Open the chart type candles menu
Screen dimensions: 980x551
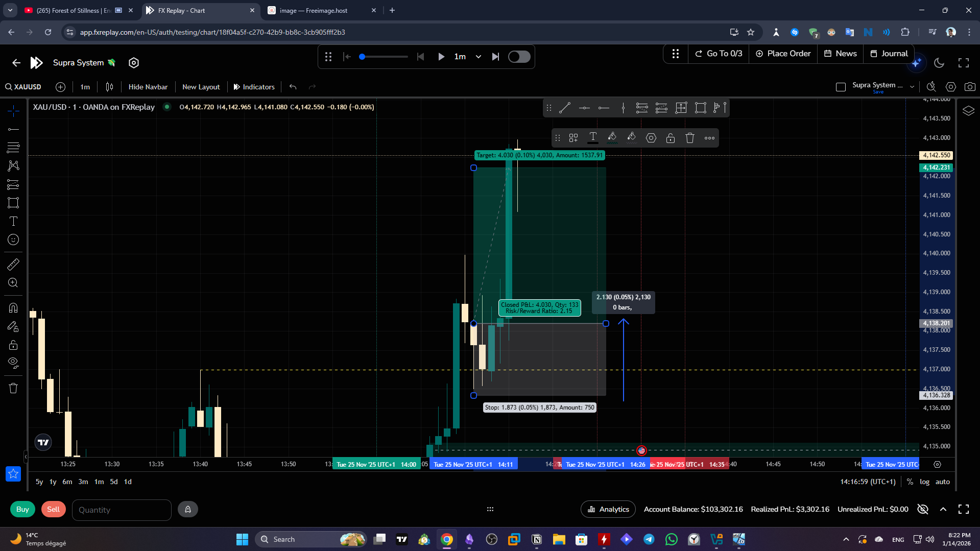pyautogui.click(x=109, y=87)
